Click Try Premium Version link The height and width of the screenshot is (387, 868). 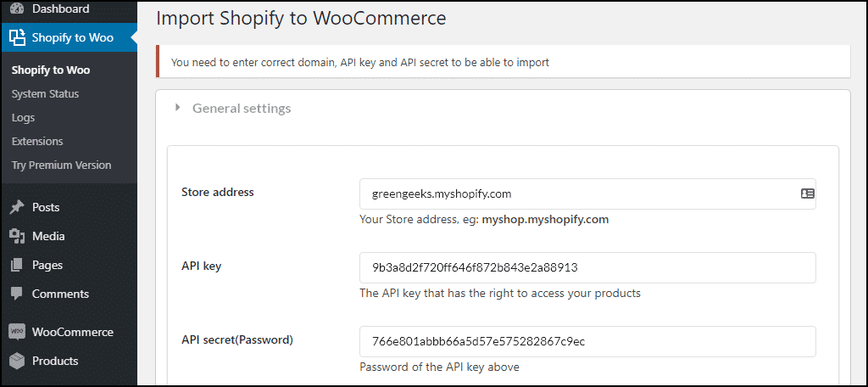point(61,165)
